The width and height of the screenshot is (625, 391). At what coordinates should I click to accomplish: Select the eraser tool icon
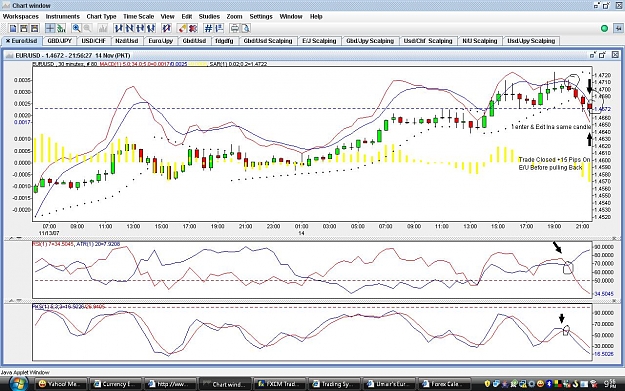[183, 28]
